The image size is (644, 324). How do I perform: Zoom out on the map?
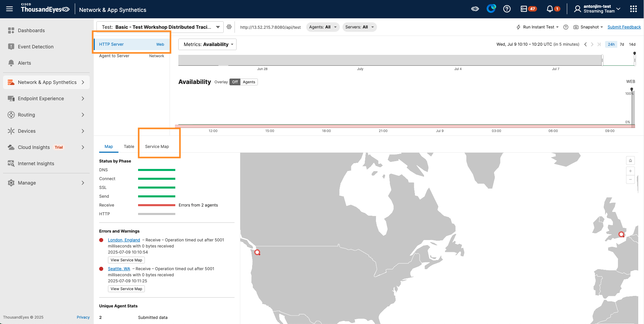coord(630,179)
